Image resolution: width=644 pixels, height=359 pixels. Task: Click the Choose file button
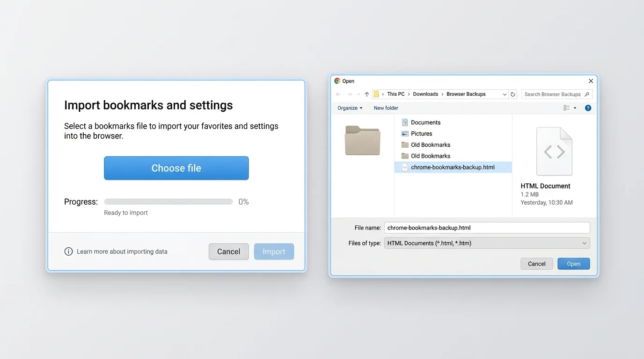tap(176, 168)
